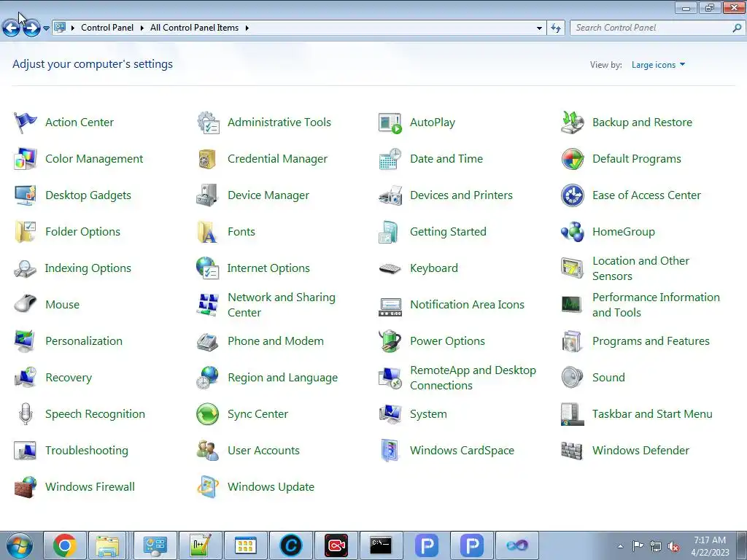Open the User Accounts icon
The width and height of the screenshot is (747, 560).
pos(208,450)
